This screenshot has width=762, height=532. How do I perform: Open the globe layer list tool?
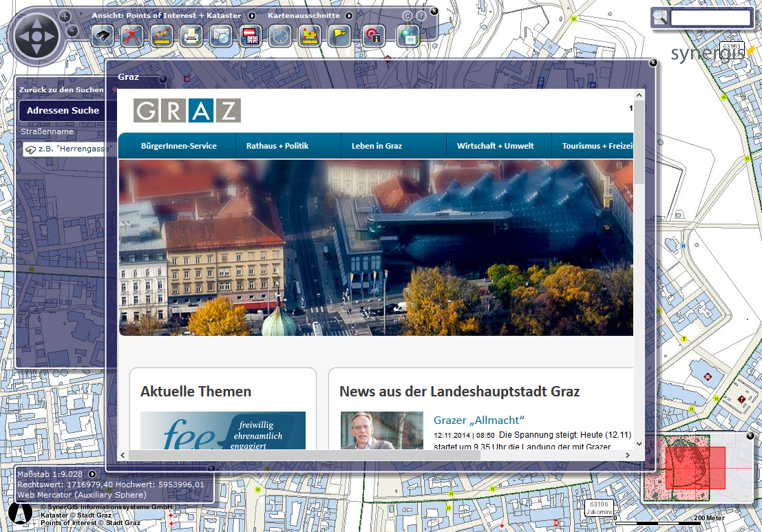coord(408,36)
